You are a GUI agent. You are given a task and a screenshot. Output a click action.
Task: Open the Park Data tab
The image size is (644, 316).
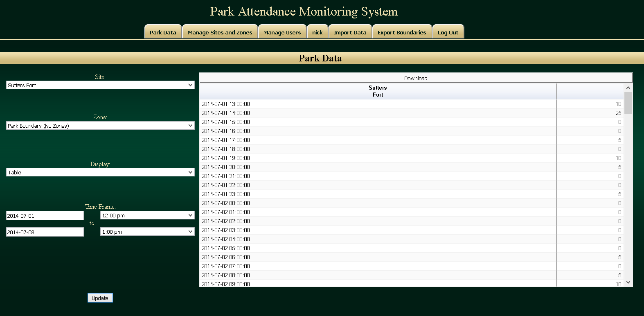[x=163, y=32]
